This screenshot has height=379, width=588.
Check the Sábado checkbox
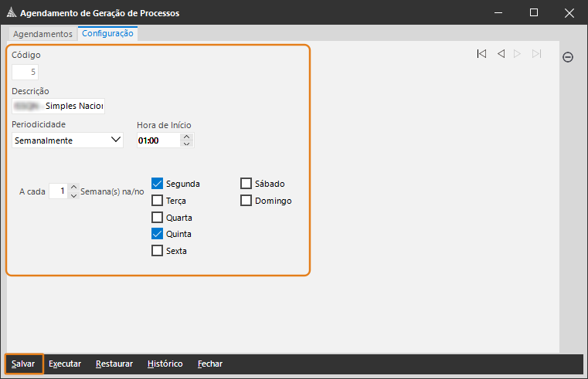[246, 184]
